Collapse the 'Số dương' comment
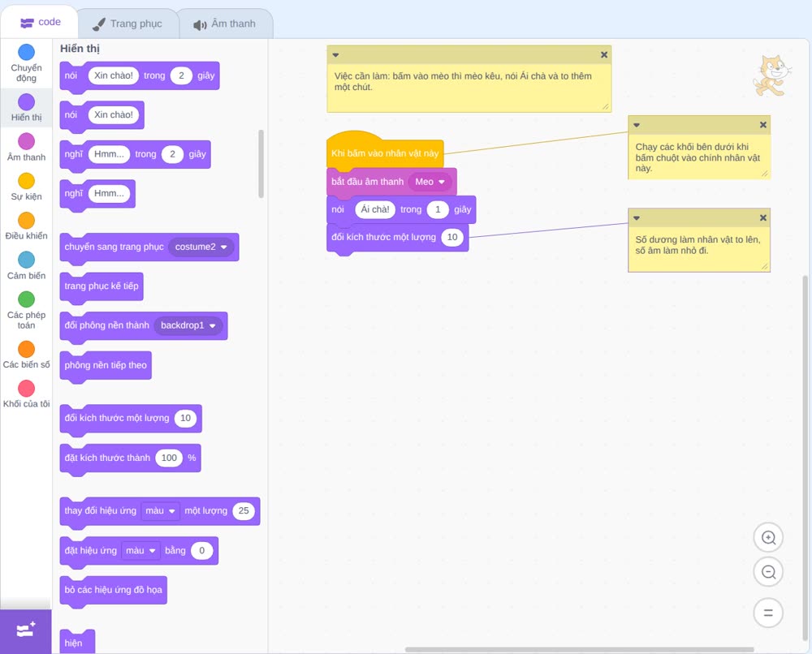The height and width of the screenshot is (654, 812). 637,218
